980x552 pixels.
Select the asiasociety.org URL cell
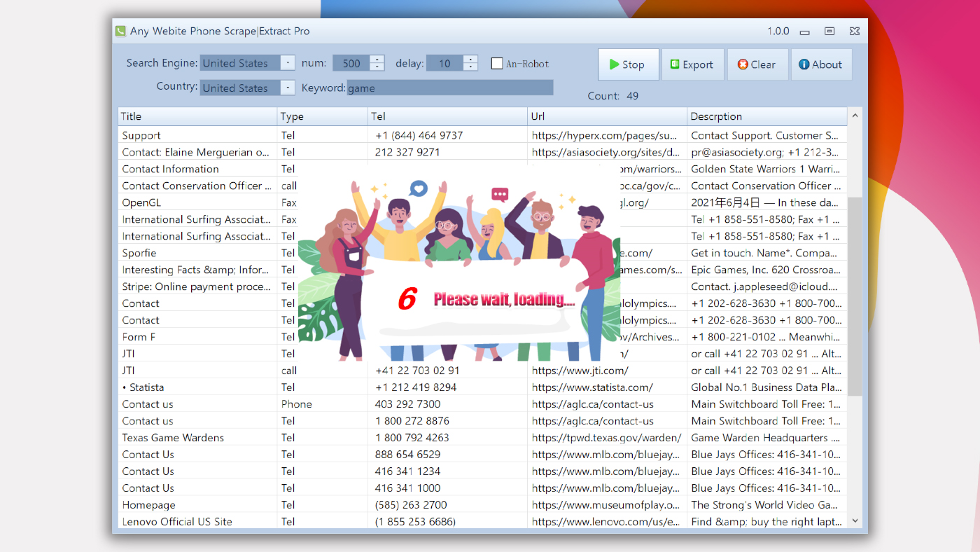click(608, 152)
